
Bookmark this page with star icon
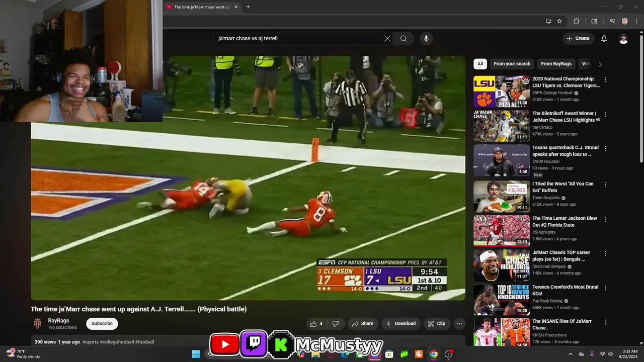point(559,21)
